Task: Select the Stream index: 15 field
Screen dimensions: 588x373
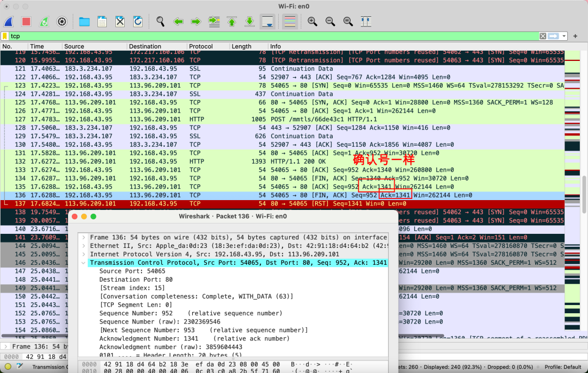Action: click(132, 288)
